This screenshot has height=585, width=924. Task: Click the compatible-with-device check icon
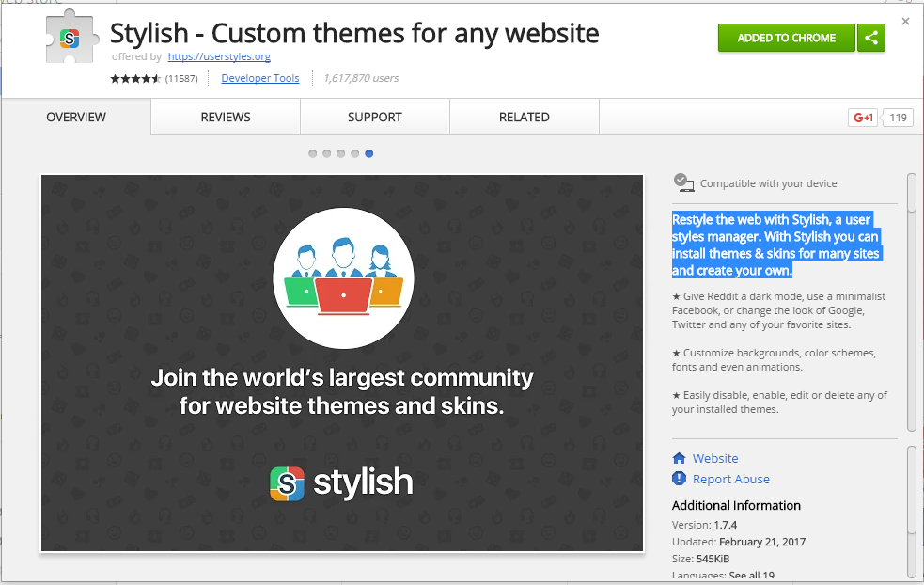point(683,182)
